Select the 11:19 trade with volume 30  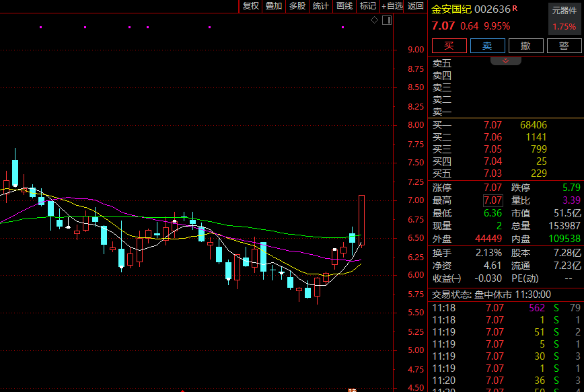506,356
